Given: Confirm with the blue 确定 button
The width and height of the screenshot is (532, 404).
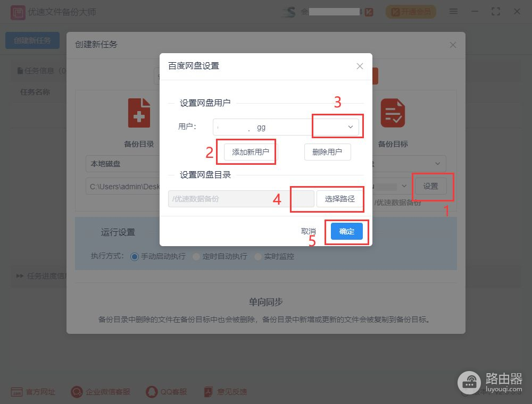Looking at the screenshot, I should click(347, 231).
